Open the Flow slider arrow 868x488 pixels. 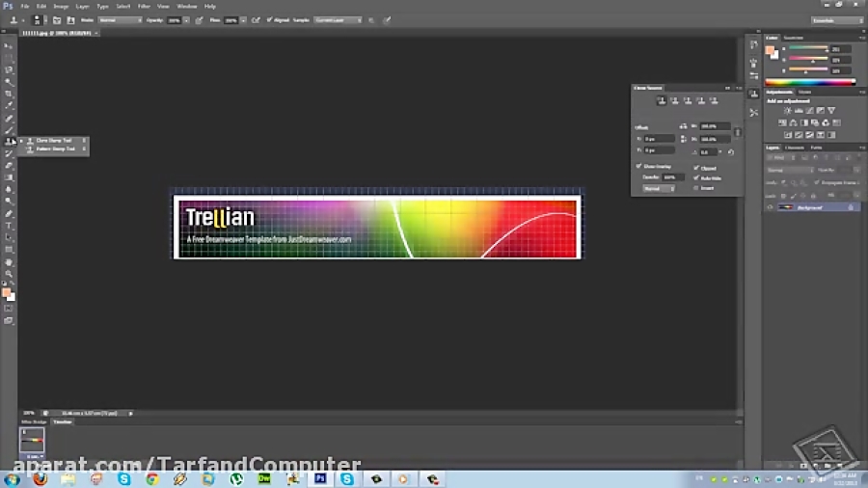[x=243, y=20]
